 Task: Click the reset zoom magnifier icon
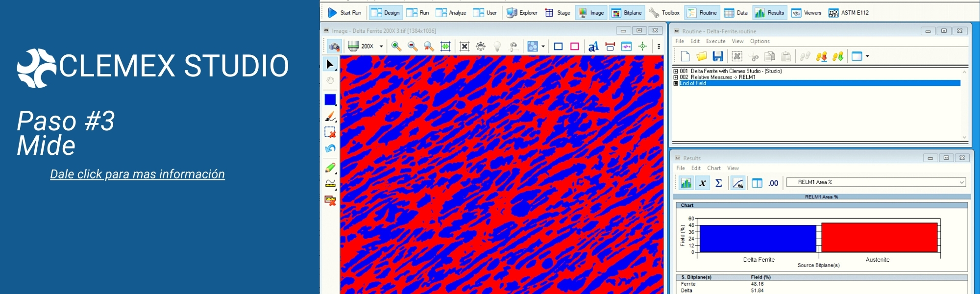429,47
